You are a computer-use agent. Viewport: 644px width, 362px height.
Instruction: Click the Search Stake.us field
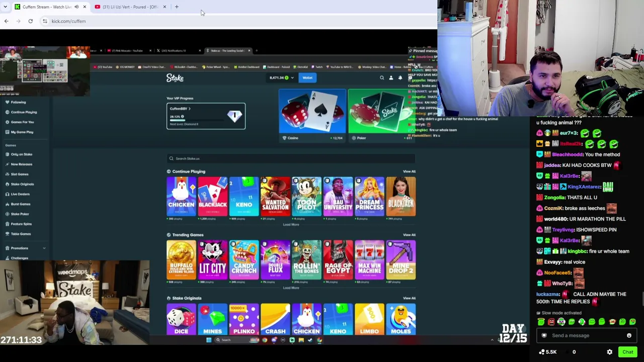tap(291, 158)
